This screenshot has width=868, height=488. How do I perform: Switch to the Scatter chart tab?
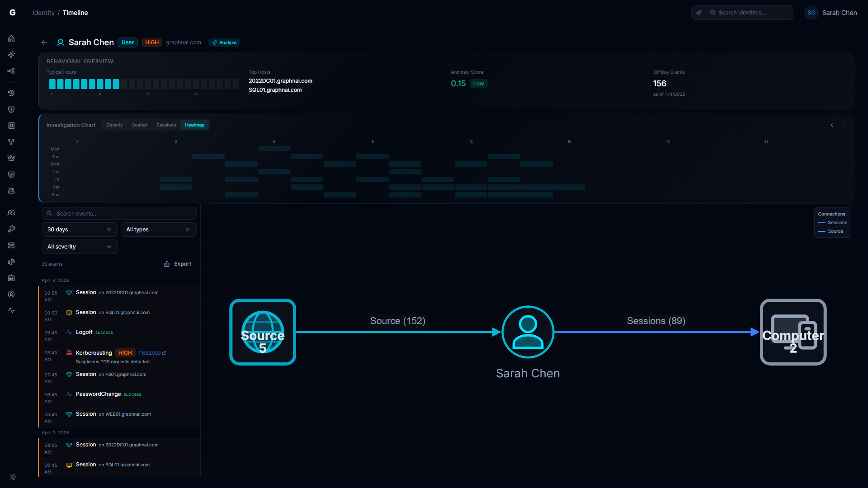(x=139, y=125)
